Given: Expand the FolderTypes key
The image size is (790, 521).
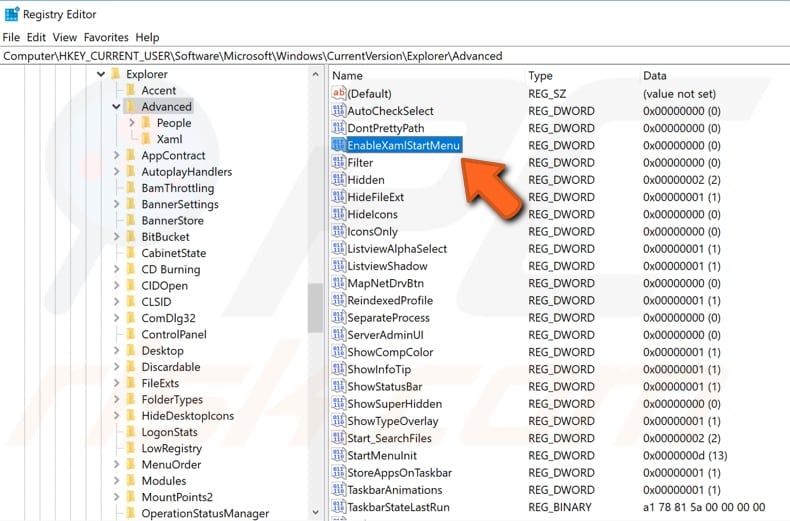Looking at the screenshot, I should point(116,399).
